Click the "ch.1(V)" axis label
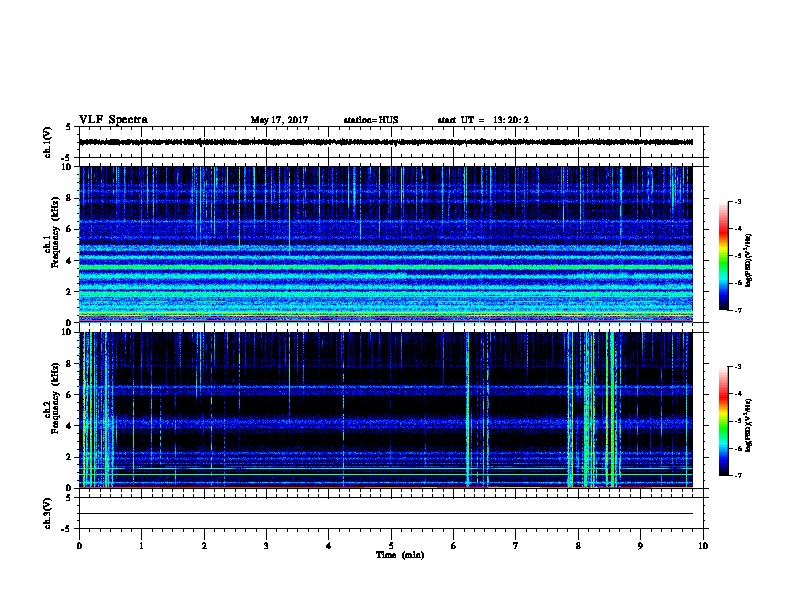Screen dimensions: 792x612 tap(48, 142)
